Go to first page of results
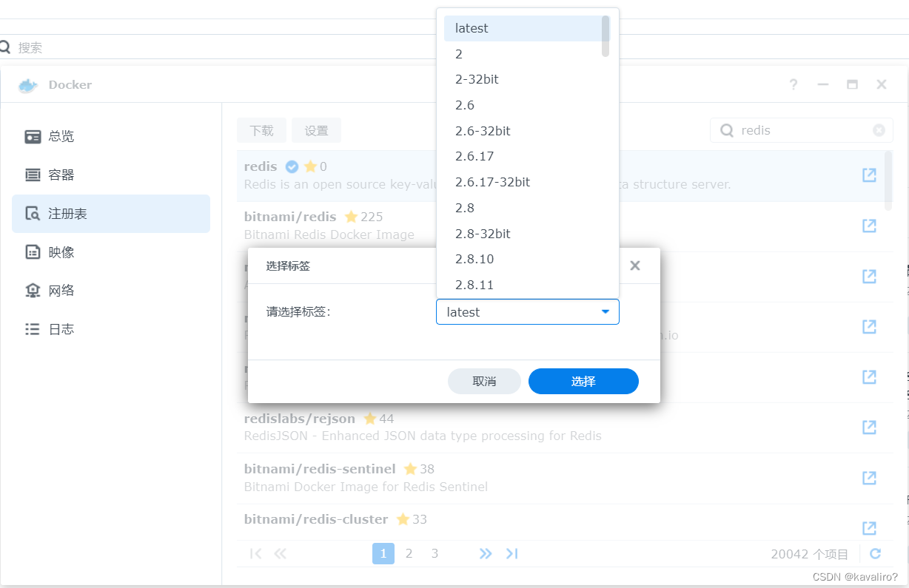909x588 pixels. pos(255,553)
